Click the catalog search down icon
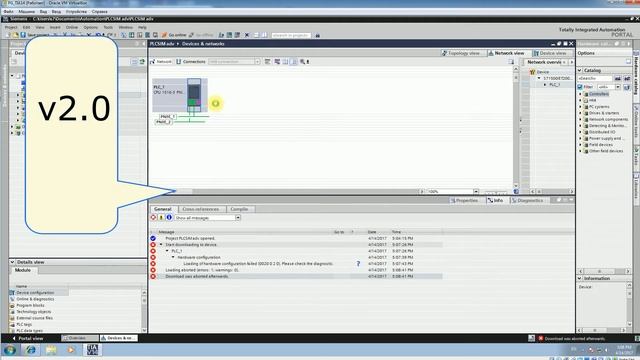 [x=618, y=78]
